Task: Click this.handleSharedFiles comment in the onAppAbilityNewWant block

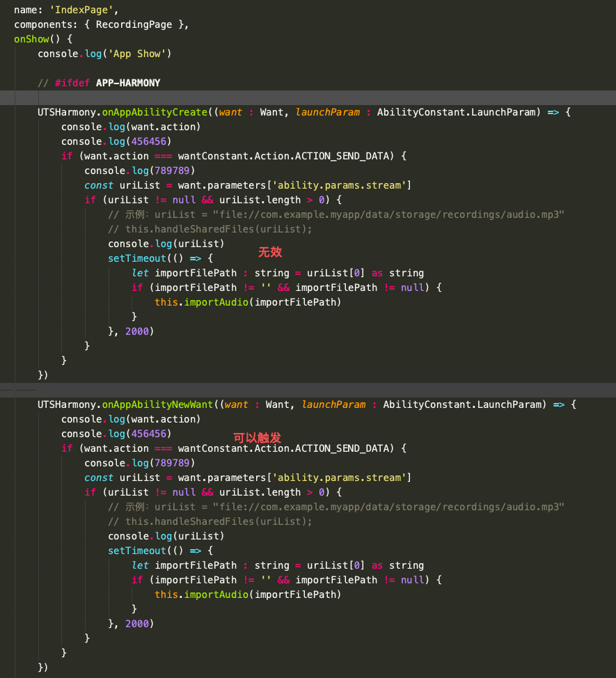Action: tap(210, 521)
